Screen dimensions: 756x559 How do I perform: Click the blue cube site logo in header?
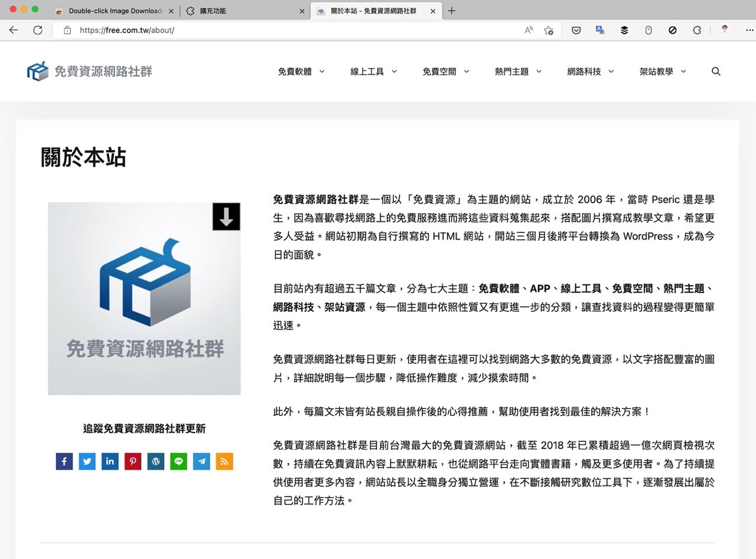point(38,71)
